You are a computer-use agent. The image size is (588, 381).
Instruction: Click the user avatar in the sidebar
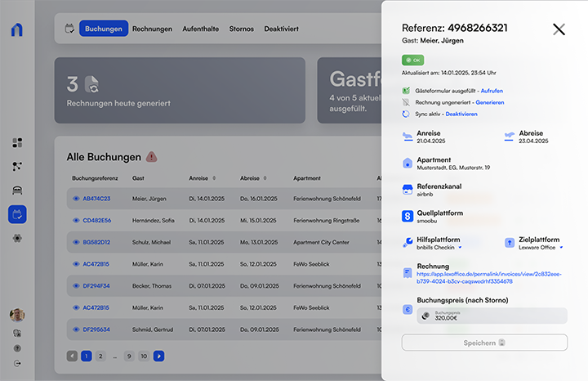(17, 315)
